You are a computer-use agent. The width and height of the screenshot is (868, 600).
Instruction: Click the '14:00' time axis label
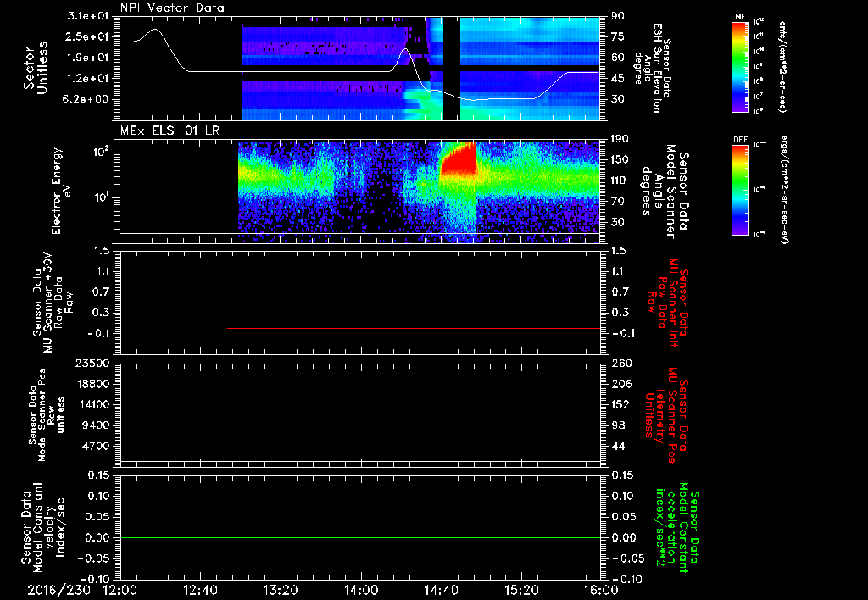[361, 591]
